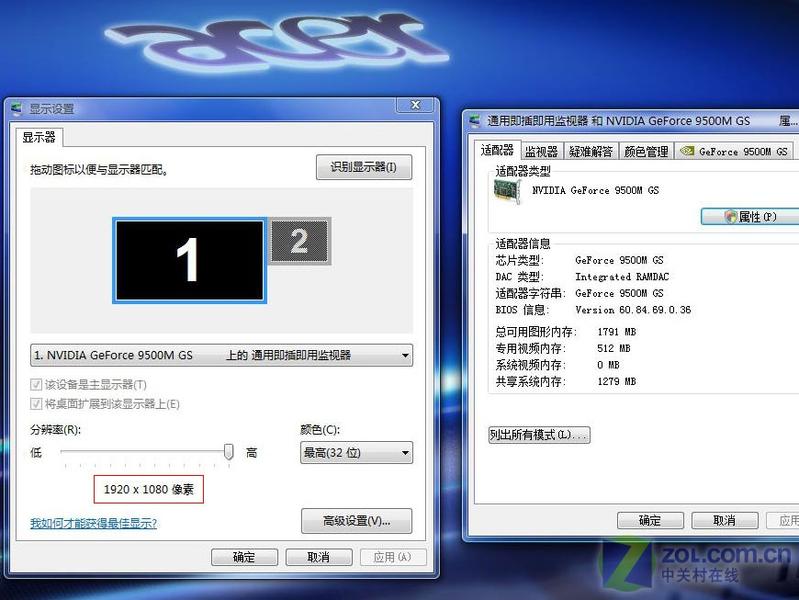Open the GeForce 9500M GS tab
This screenshot has height=600, width=799.
pos(734,151)
